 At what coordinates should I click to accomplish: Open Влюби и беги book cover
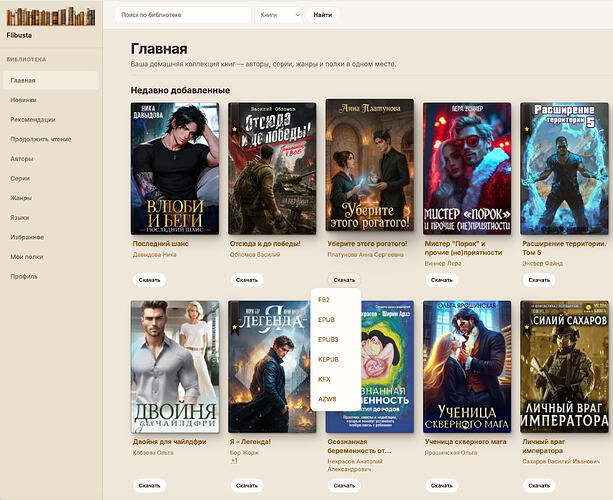coord(175,168)
